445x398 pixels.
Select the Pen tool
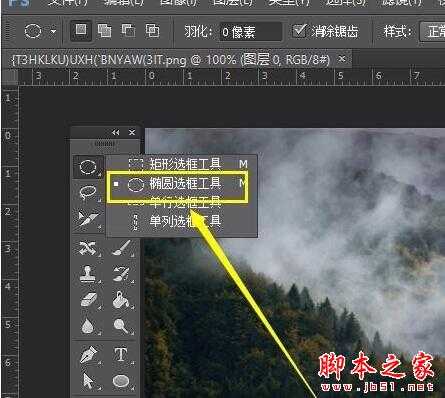point(88,355)
